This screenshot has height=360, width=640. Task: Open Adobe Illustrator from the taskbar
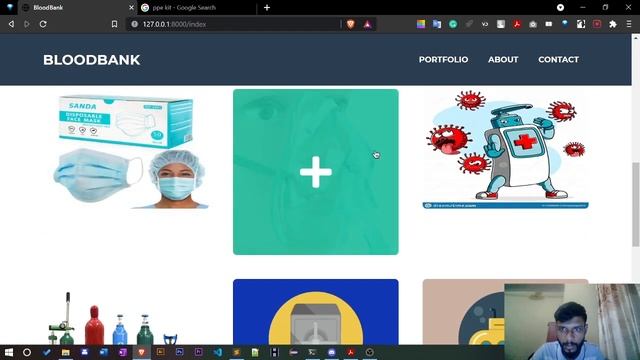(160, 352)
